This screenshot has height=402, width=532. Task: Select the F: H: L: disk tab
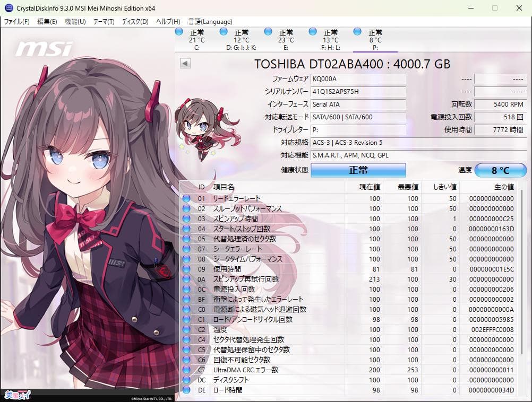[330, 40]
